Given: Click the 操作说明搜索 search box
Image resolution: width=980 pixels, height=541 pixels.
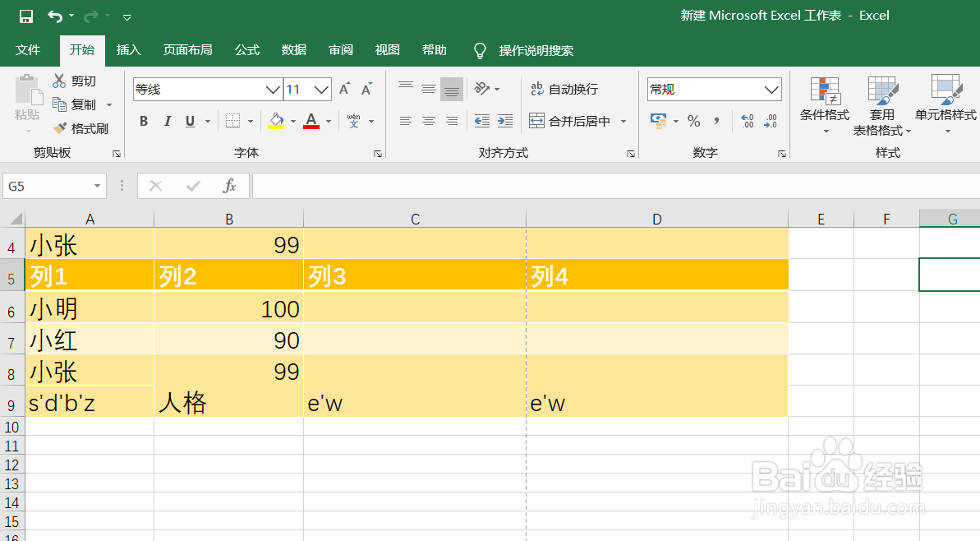Looking at the screenshot, I should [x=536, y=51].
